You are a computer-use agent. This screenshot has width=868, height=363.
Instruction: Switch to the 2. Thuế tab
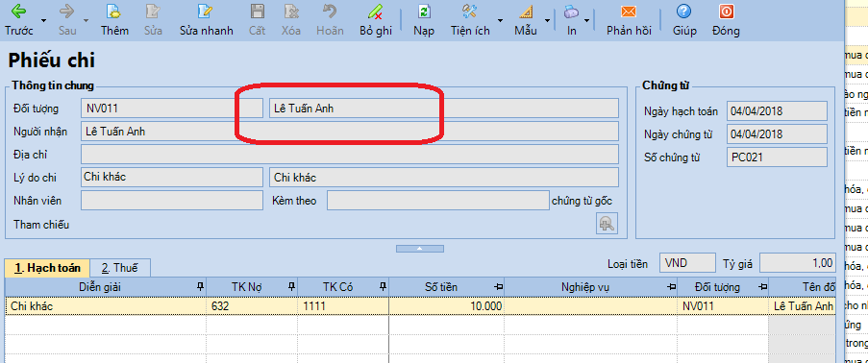point(119,268)
